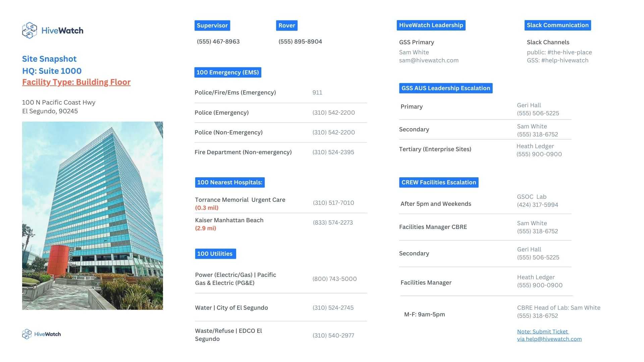This screenshot has height=362, width=644.
Task: Click the #the-hive-place Slack channel text
Action: coord(569,52)
